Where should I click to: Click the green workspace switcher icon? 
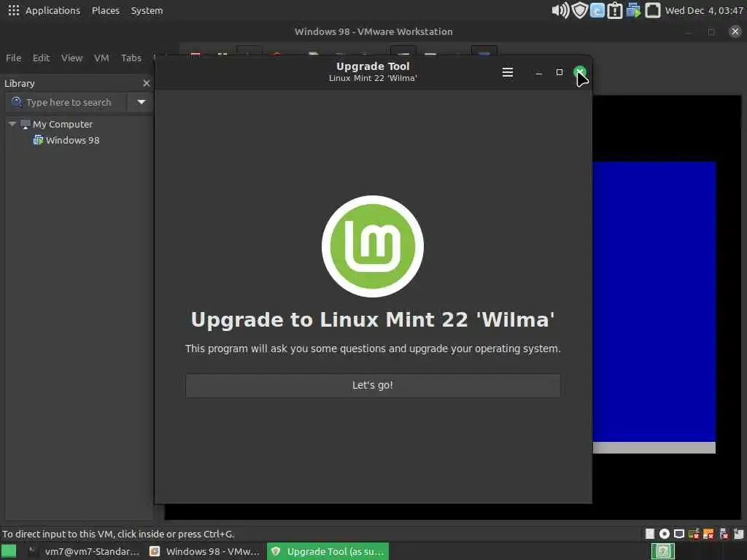click(662, 551)
